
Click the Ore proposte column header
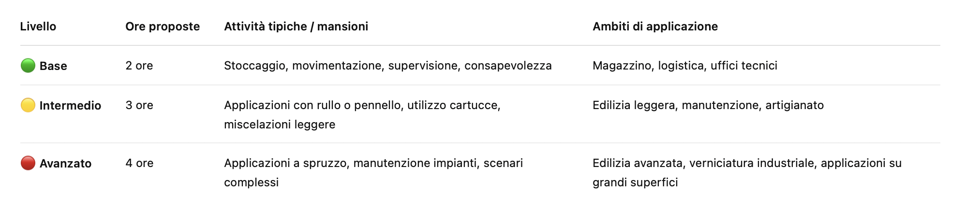click(x=163, y=27)
